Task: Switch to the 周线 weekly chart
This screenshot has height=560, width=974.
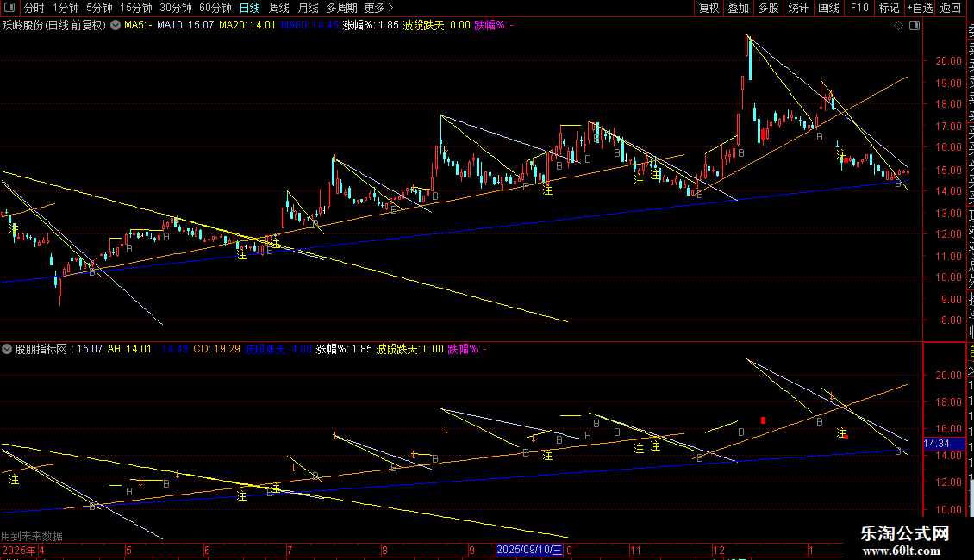Action: tap(279, 8)
